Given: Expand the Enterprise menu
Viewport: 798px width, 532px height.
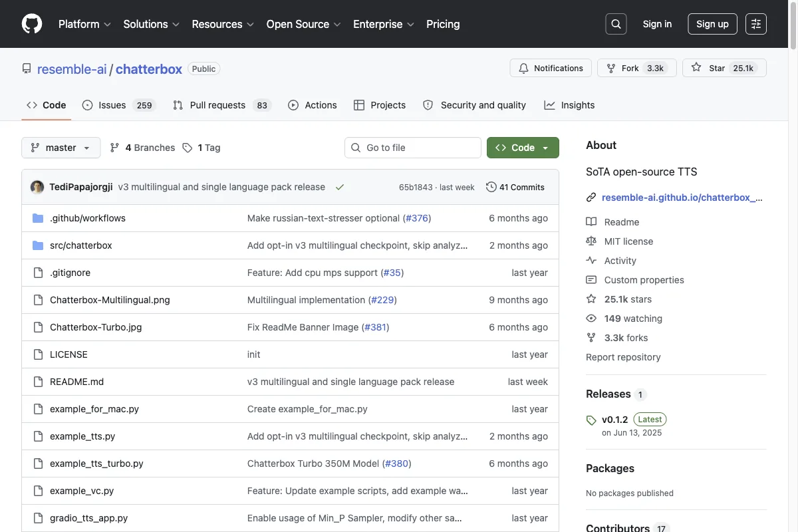Looking at the screenshot, I should point(384,24).
